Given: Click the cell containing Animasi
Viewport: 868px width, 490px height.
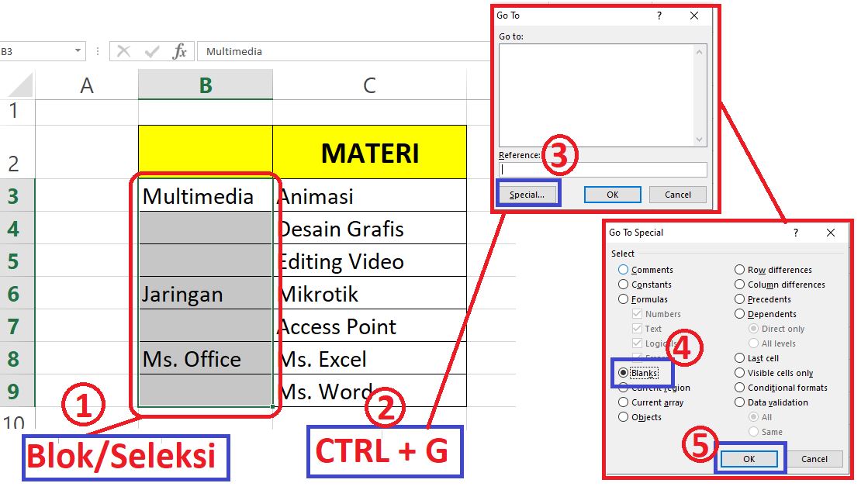Looking at the screenshot, I should point(370,196).
